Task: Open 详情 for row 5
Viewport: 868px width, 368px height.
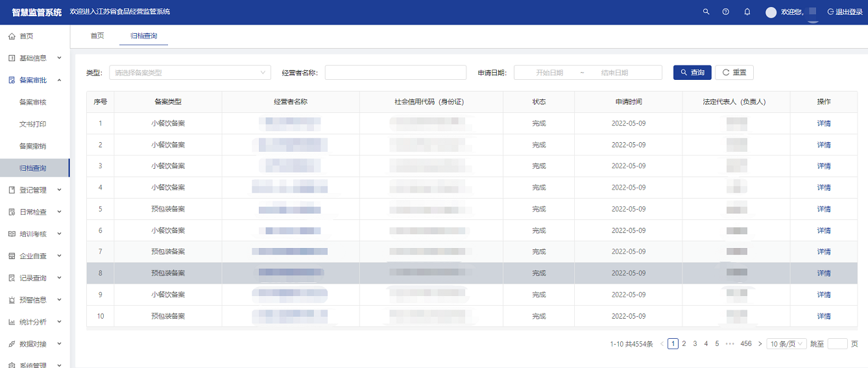Action: click(x=823, y=209)
